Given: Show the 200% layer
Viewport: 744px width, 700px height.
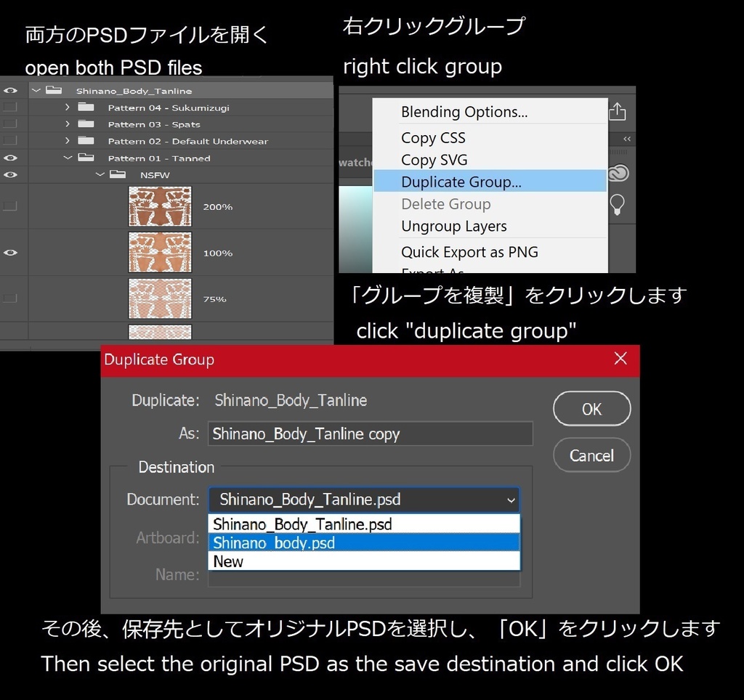Looking at the screenshot, I should [x=9, y=206].
